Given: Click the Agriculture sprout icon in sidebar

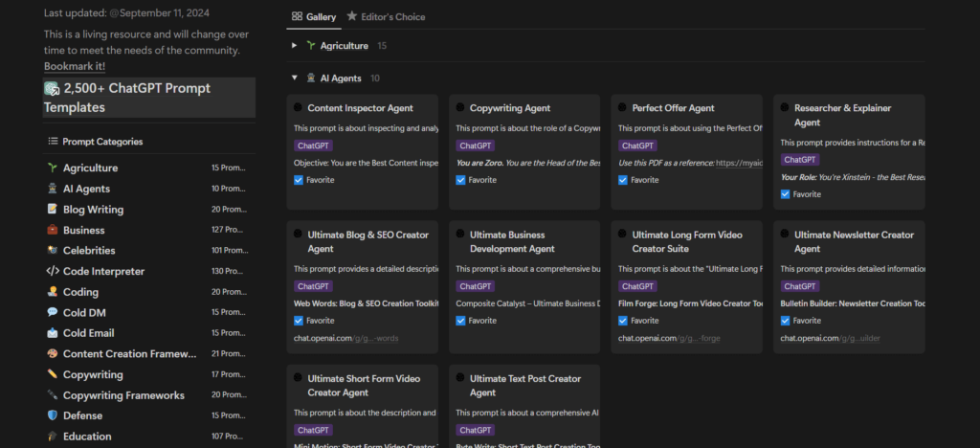Looking at the screenshot, I should pos(53,168).
